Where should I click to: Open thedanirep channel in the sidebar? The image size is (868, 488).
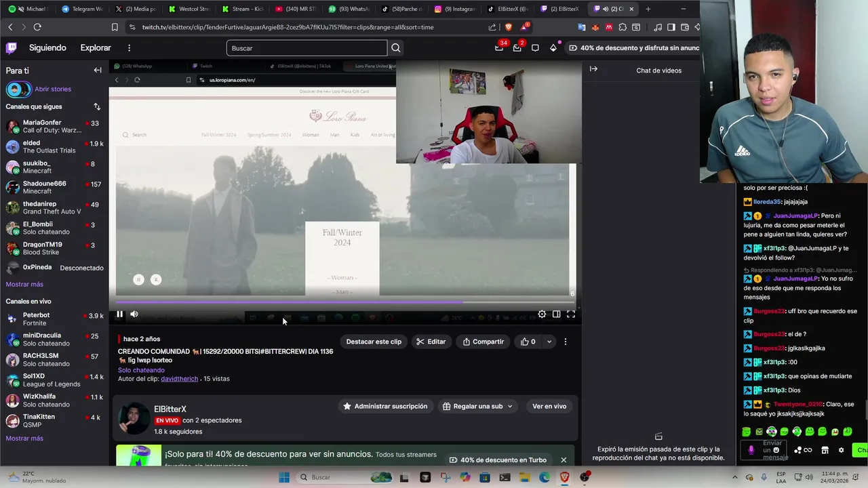tap(53, 208)
